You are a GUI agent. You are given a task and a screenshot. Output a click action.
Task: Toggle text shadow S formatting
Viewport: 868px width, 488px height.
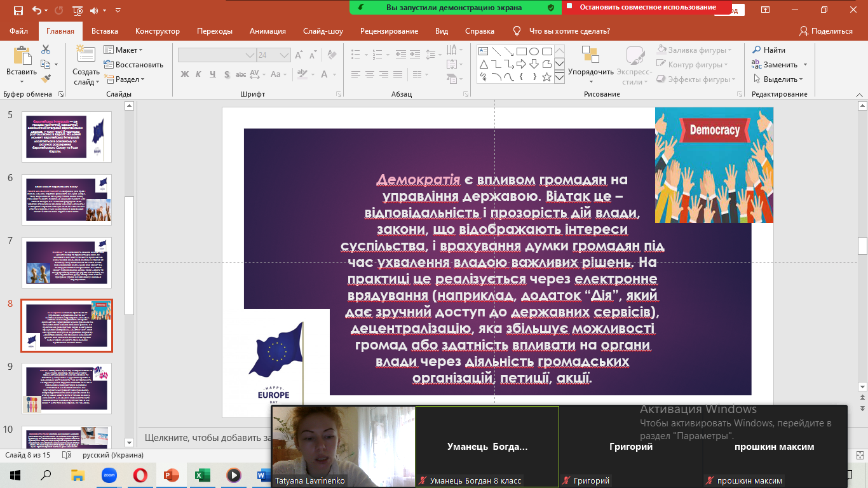pyautogui.click(x=227, y=74)
